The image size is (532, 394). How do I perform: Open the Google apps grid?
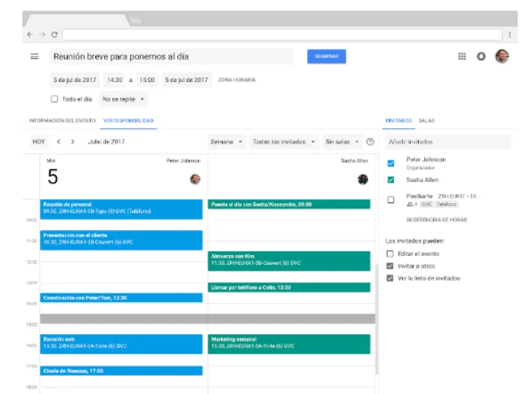click(463, 56)
